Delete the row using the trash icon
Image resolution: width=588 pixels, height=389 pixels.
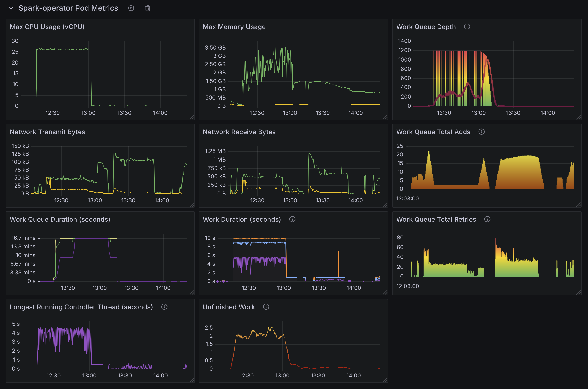[x=147, y=8]
